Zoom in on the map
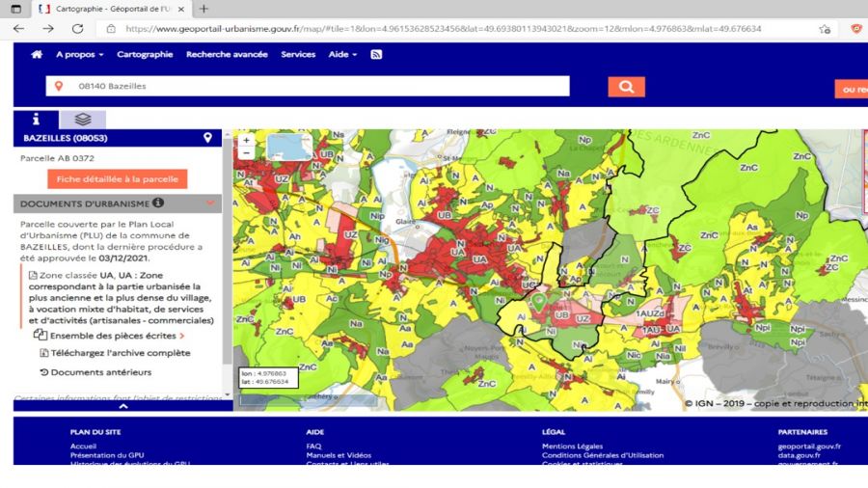Screen dimensions: 868x488 (246, 141)
